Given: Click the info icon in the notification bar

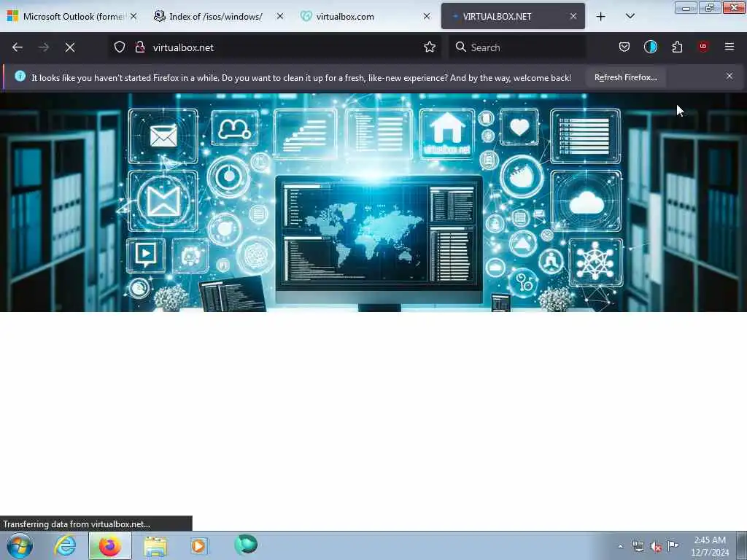Looking at the screenshot, I should [x=20, y=76].
